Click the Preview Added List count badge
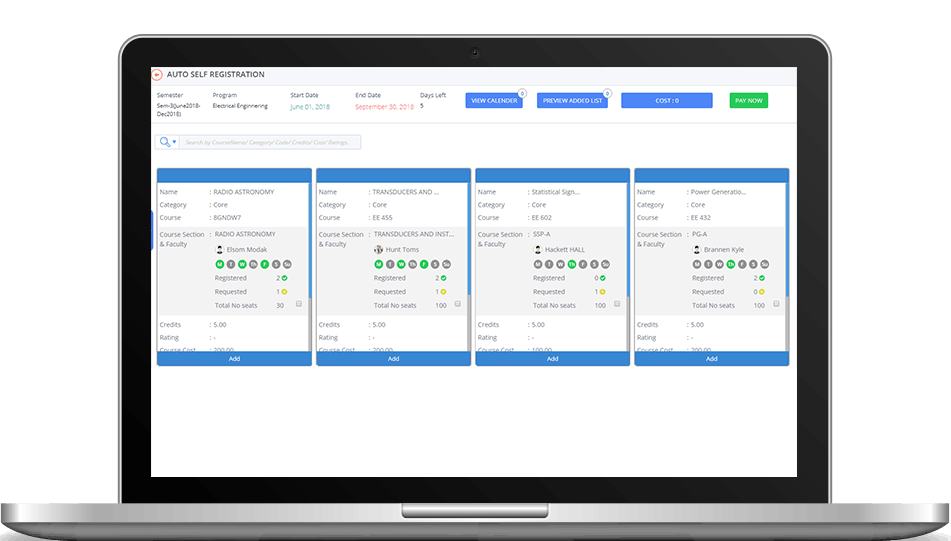The image size is (951, 541). 607,93
